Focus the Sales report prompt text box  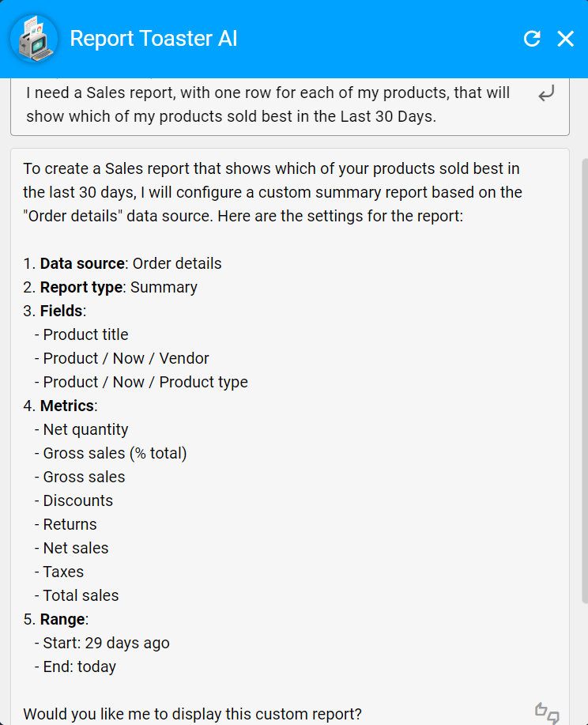(x=269, y=104)
